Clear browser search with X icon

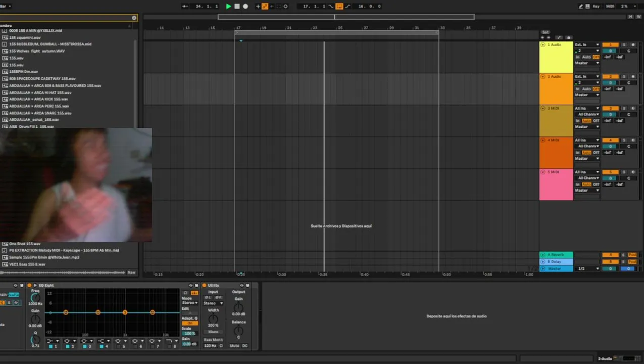coord(134,18)
